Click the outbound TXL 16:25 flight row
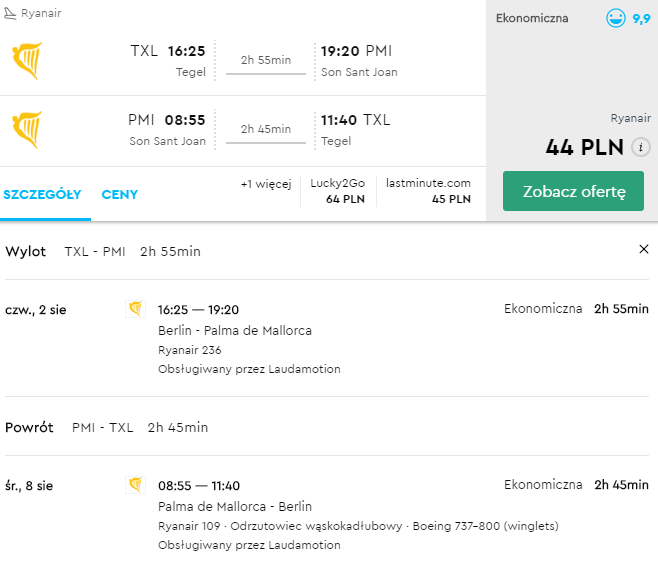 pyautogui.click(x=243, y=60)
